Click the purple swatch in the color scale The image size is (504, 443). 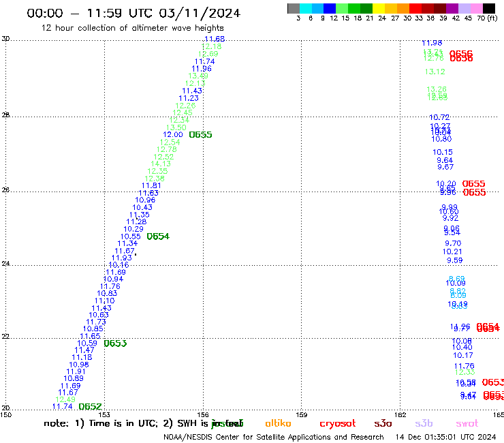[x=452, y=8]
